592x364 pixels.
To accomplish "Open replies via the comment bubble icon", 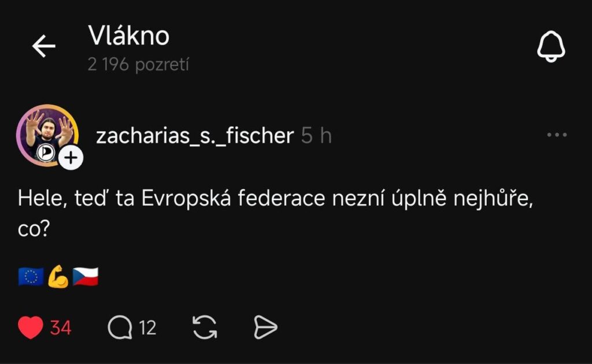I will click(120, 328).
